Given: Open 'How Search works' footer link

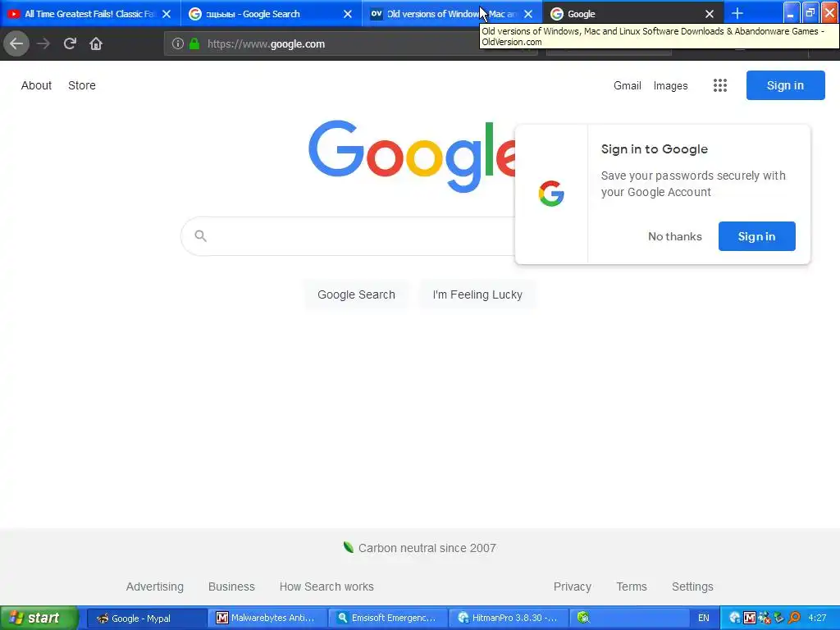Looking at the screenshot, I should [x=326, y=587].
